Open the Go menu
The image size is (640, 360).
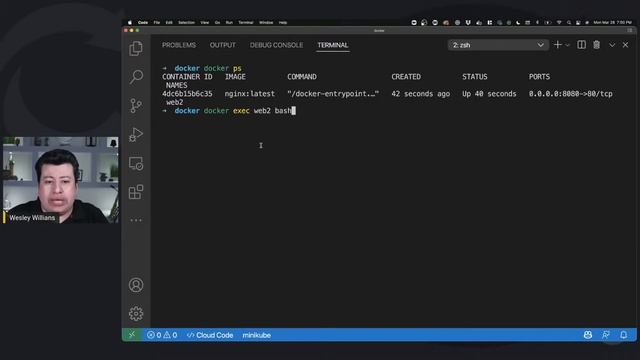218,22
